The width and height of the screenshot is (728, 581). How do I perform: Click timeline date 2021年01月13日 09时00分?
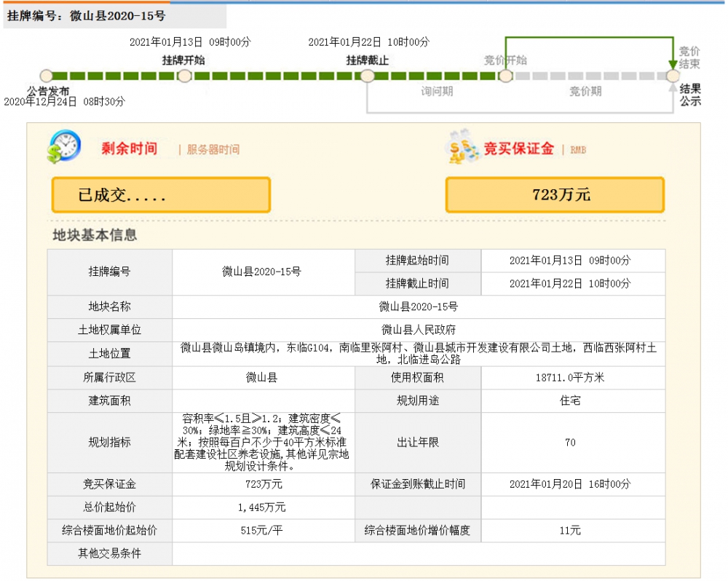click(x=190, y=42)
